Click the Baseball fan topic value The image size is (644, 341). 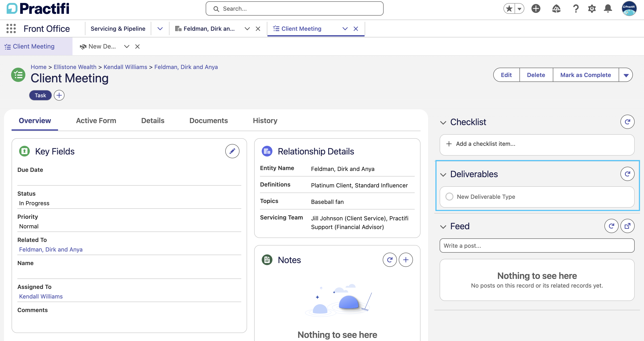click(x=327, y=202)
